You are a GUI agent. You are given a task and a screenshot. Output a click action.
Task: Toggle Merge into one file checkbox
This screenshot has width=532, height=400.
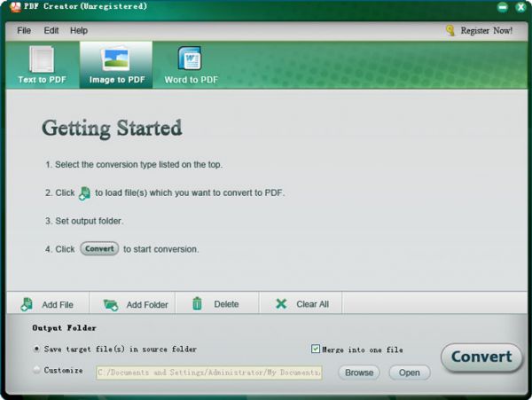tap(316, 349)
